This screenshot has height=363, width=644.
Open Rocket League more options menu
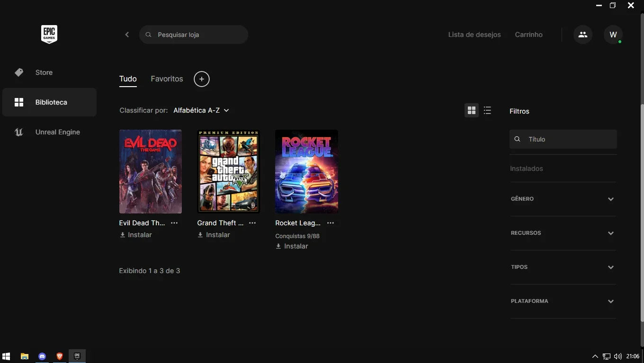(x=331, y=223)
